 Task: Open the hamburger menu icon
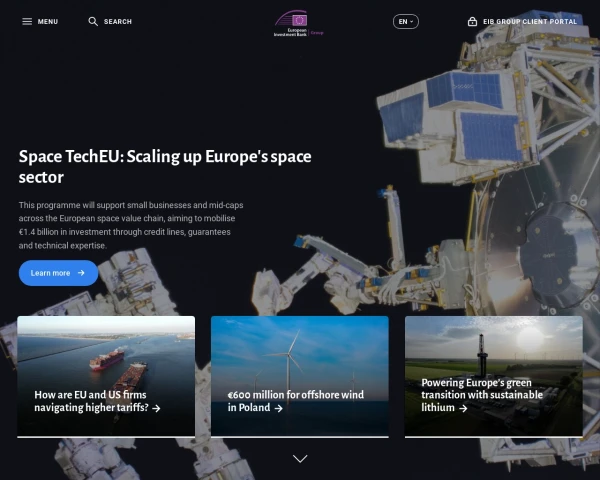coord(27,21)
